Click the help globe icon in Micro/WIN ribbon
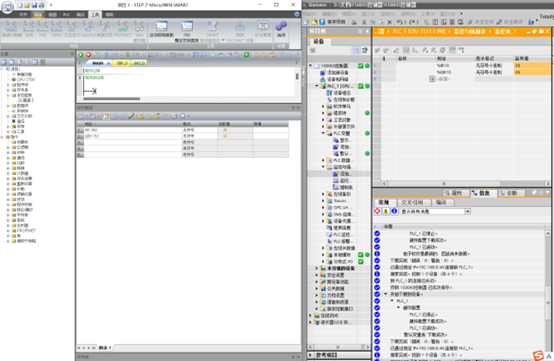 (297, 14)
